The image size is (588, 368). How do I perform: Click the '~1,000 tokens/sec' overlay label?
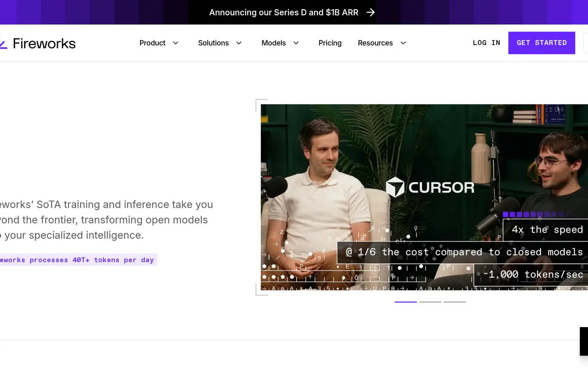(x=531, y=275)
